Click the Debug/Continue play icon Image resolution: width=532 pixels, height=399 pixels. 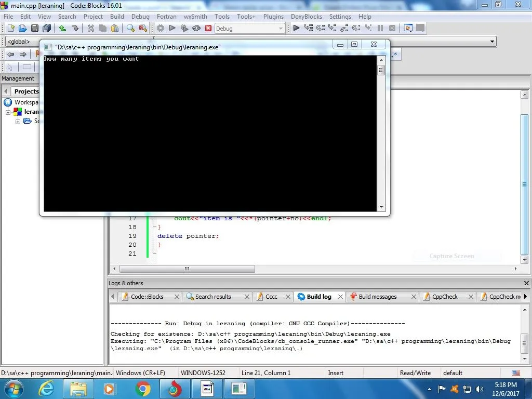296,28
